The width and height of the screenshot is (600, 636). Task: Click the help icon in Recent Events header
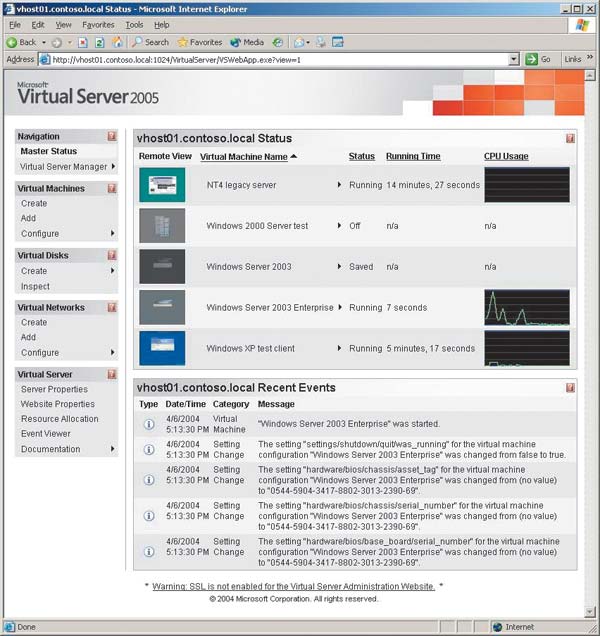click(x=570, y=388)
